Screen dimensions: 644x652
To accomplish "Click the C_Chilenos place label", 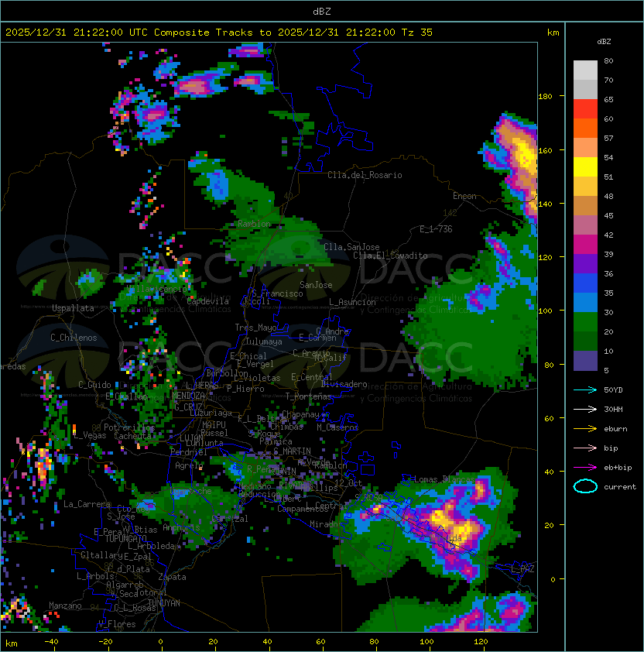I will pos(74,338).
